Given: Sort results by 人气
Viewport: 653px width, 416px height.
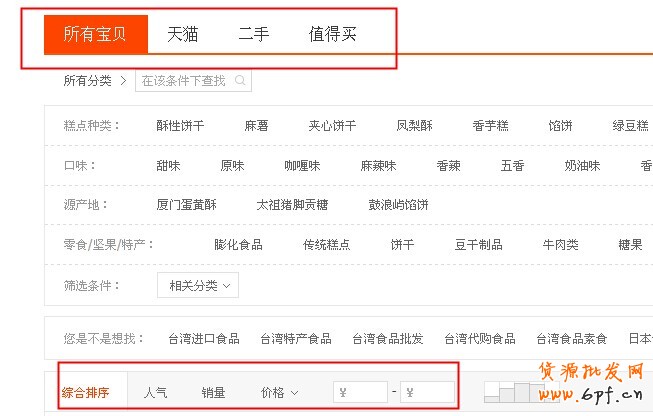Looking at the screenshot, I should tap(155, 393).
